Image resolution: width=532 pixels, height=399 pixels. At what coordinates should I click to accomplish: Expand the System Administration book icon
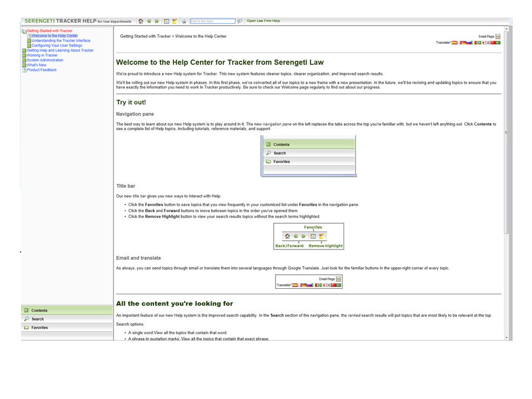24,60
